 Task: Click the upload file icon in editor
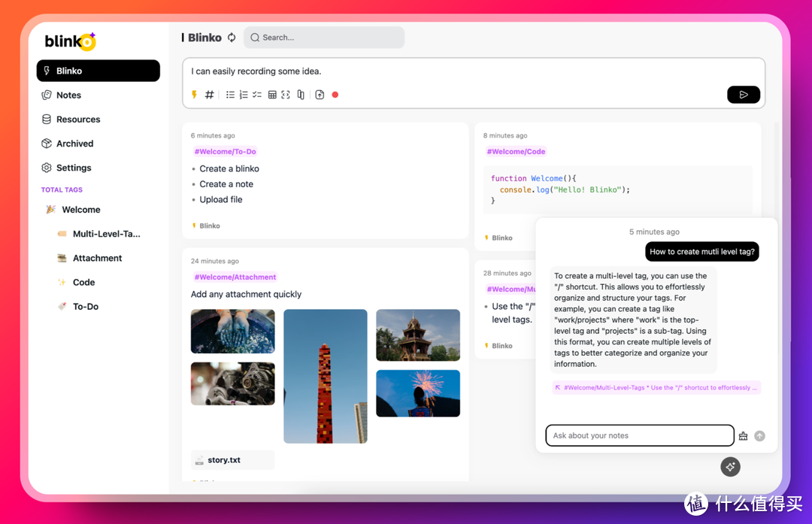(x=320, y=95)
